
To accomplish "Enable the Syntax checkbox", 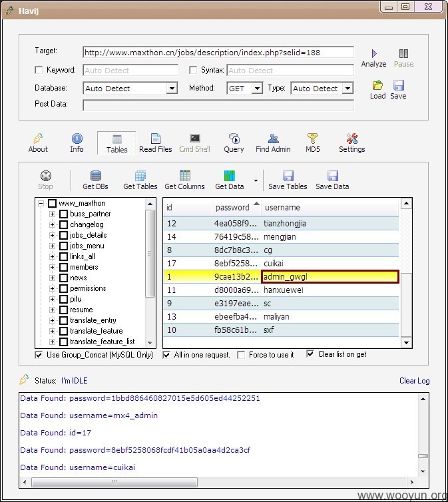I will pos(193,70).
